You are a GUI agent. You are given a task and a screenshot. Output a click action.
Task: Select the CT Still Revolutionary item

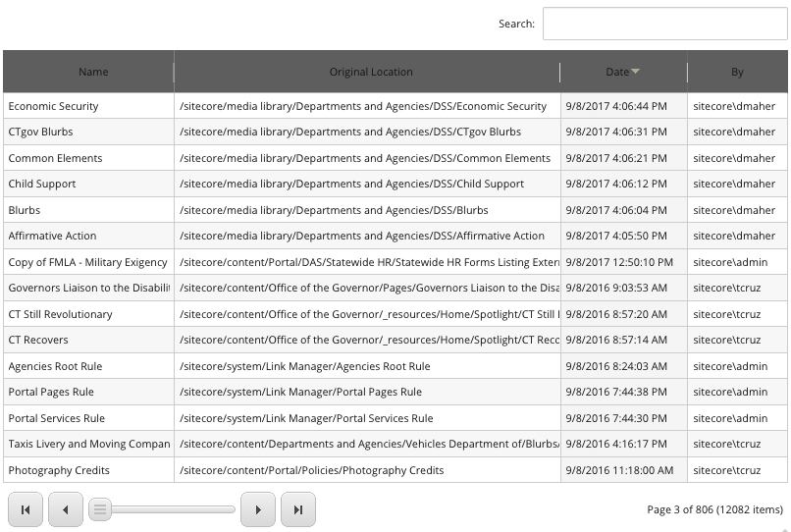pos(61,314)
